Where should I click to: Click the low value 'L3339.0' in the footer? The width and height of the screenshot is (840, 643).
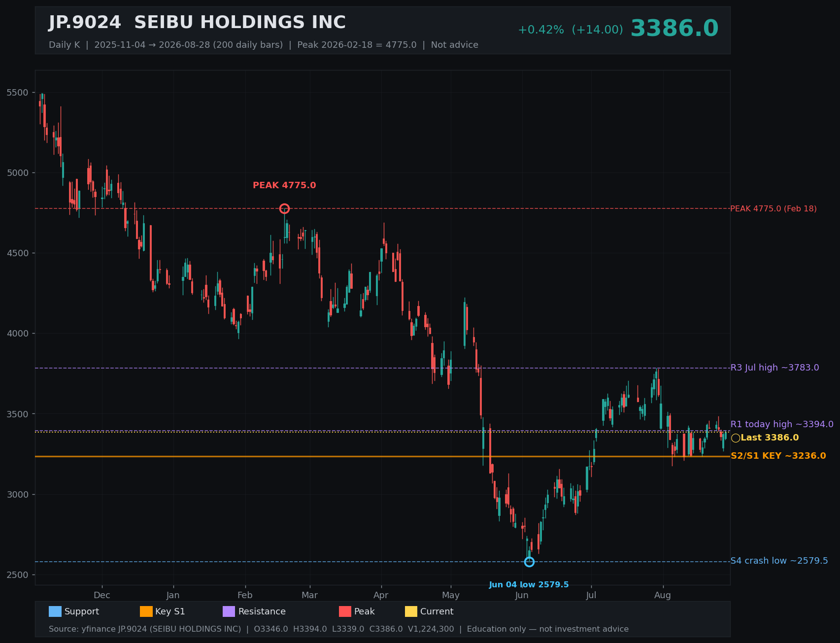[348, 629]
